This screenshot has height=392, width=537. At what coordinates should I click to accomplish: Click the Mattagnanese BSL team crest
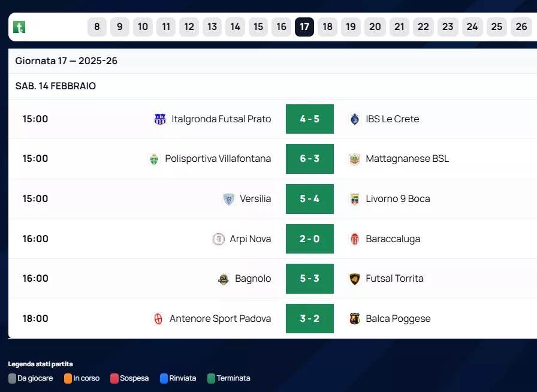pyautogui.click(x=355, y=159)
